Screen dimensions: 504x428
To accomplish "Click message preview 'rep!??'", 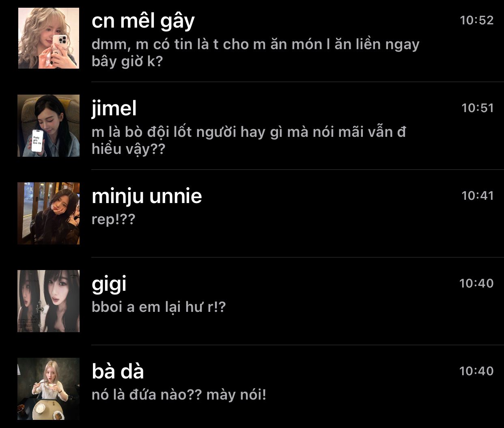I will pyautogui.click(x=113, y=220).
